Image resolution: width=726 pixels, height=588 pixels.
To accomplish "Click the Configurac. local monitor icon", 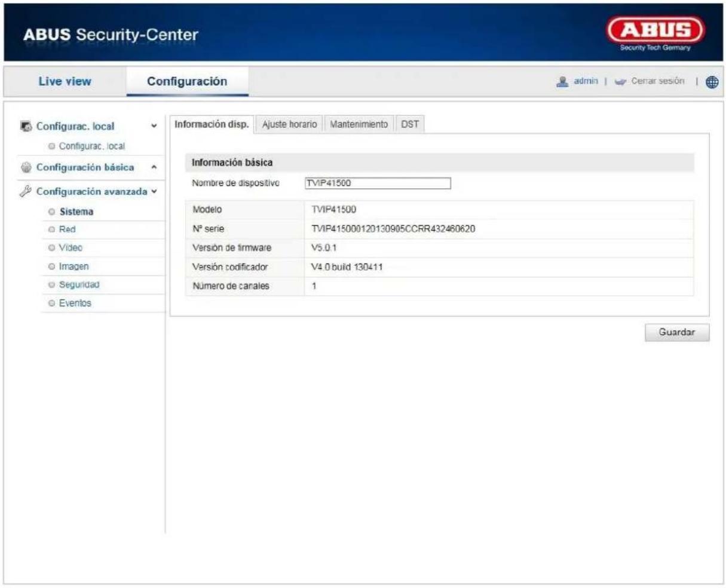I will click(26, 127).
